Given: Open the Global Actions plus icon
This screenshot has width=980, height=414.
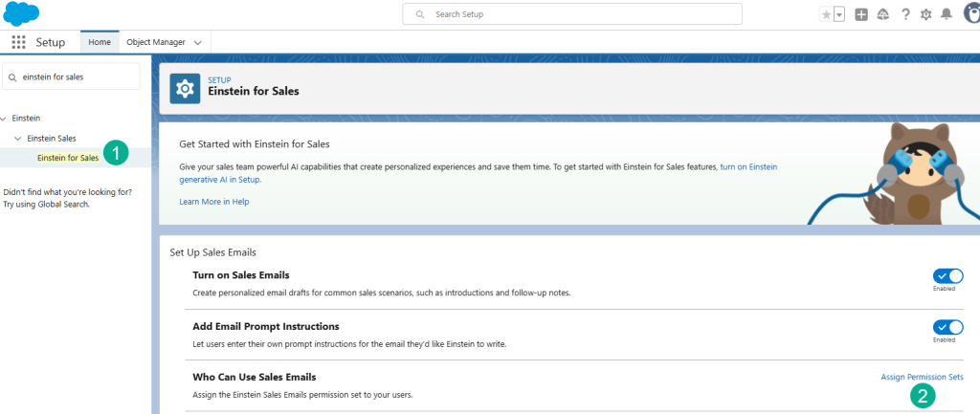Looking at the screenshot, I should point(861,14).
